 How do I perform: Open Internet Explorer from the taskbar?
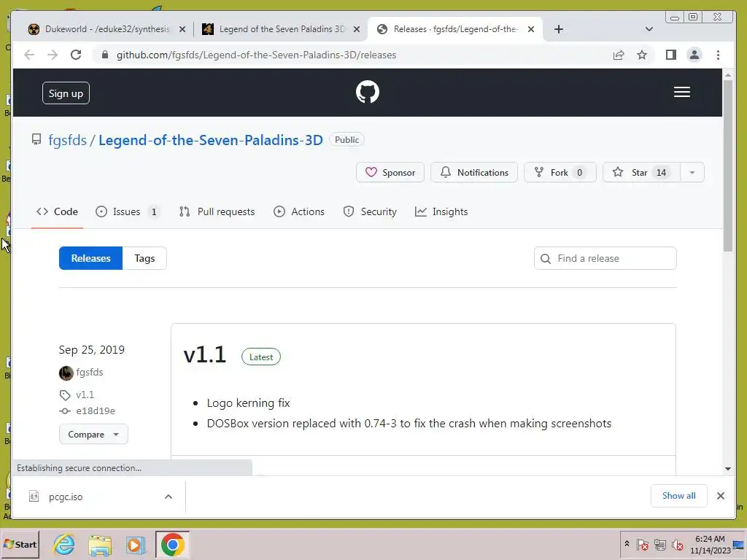tap(64, 544)
